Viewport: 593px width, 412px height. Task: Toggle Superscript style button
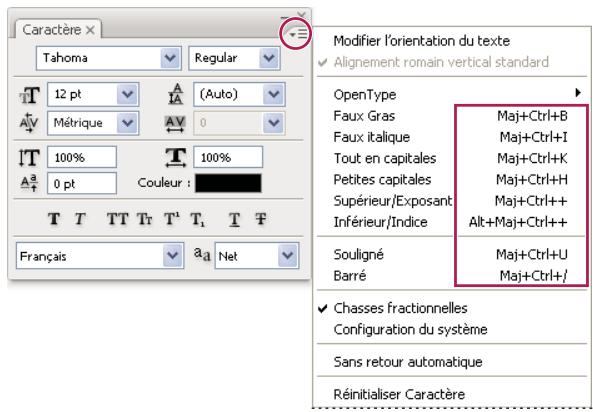click(x=172, y=219)
